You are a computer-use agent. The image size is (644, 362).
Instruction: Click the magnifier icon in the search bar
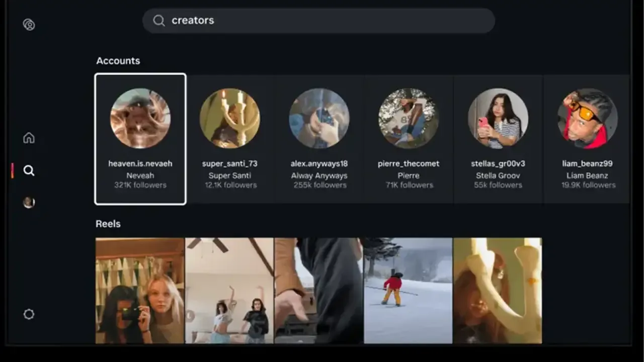159,21
